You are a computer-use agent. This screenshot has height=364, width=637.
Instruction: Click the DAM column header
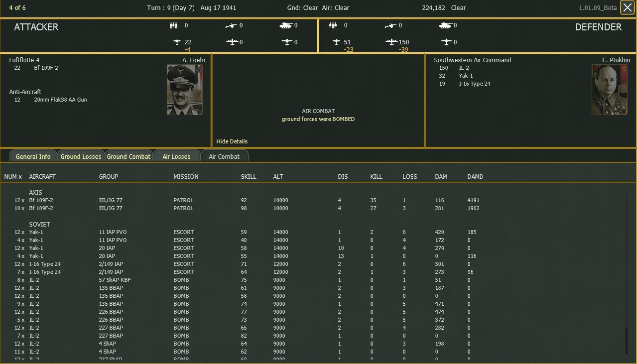(441, 177)
